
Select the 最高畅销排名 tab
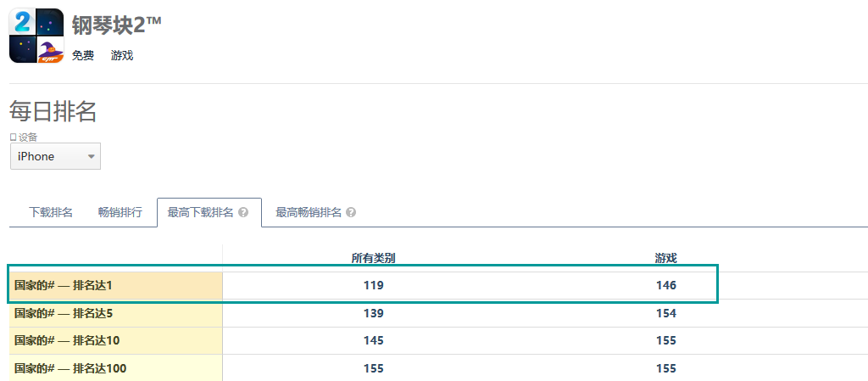(315, 213)
